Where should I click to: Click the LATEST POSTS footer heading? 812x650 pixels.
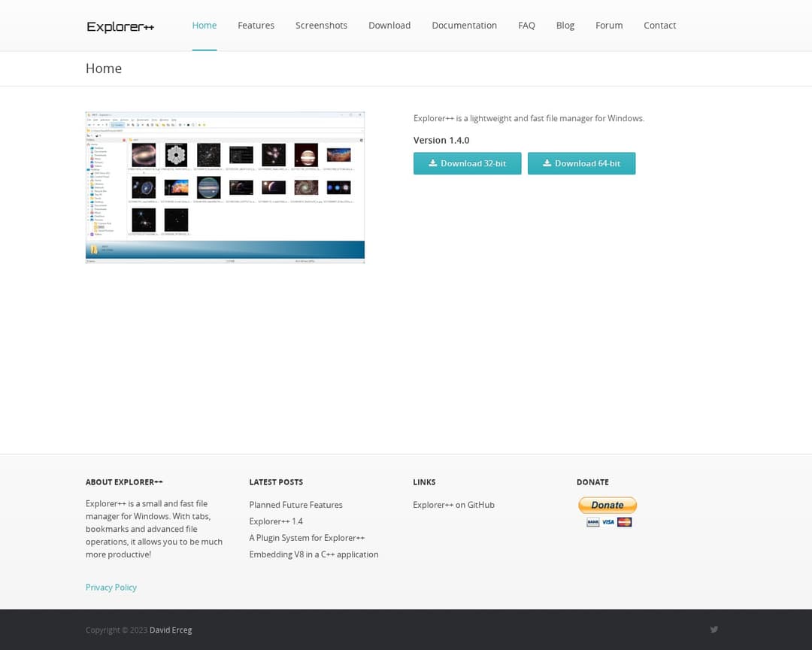coord(276,482)
